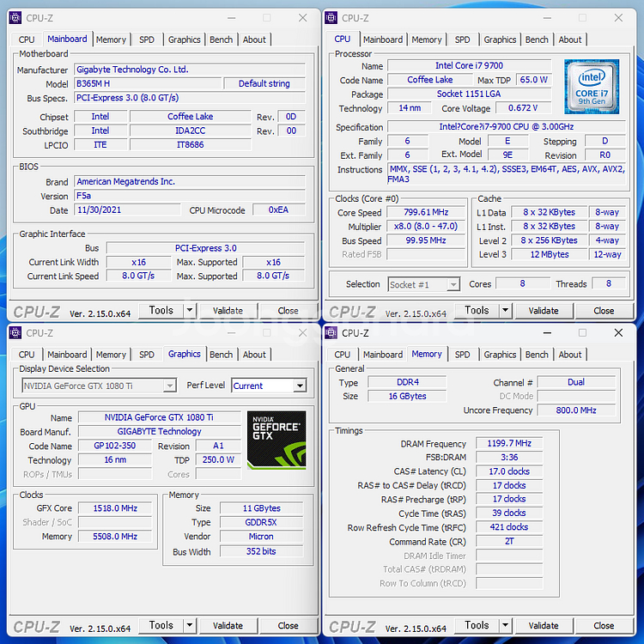This screenshot has width=644, height=644.
Task: Open Mainboard tab in the CPU window
Action: 383,39
